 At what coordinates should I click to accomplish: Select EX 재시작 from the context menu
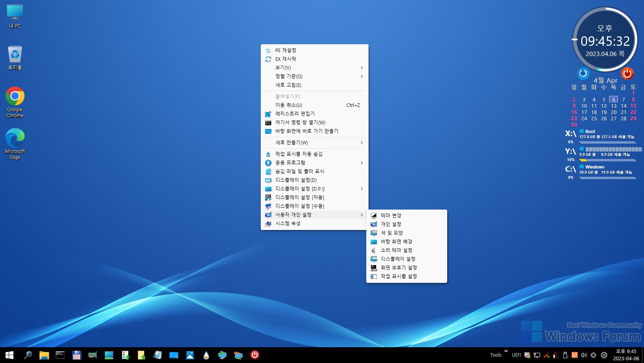pyautogui.click(x=314, y=59)
